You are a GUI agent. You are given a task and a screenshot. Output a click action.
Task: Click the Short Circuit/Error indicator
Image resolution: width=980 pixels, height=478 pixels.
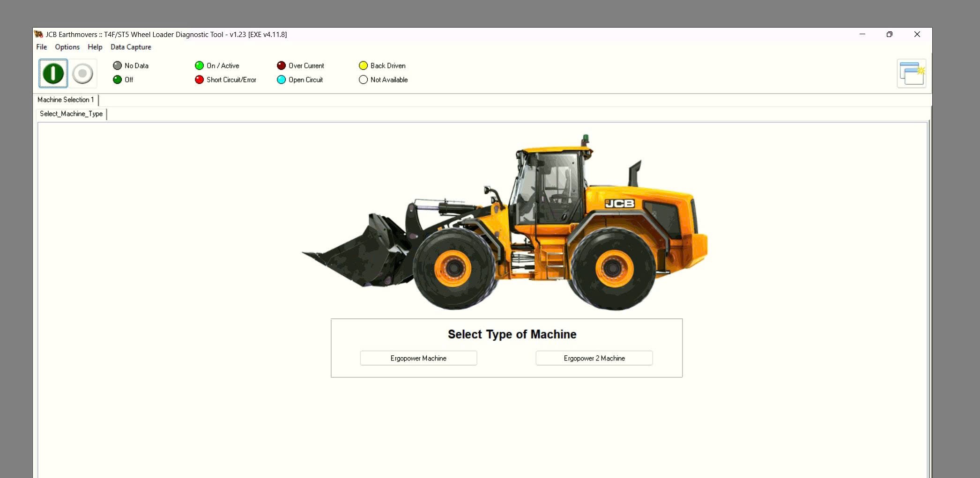[x=199, y=80]
